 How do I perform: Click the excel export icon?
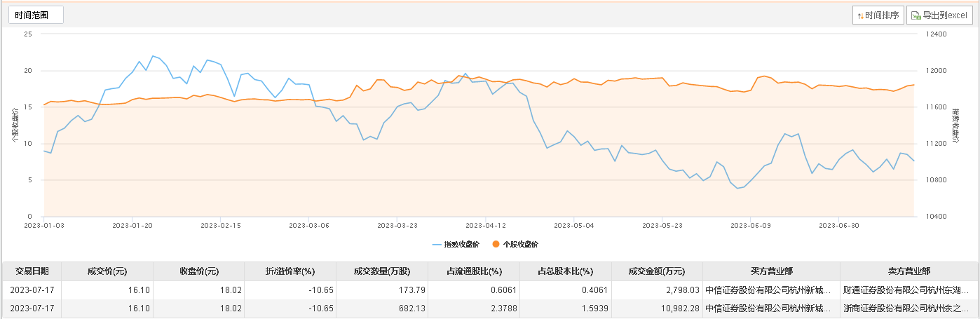[916, 15]
